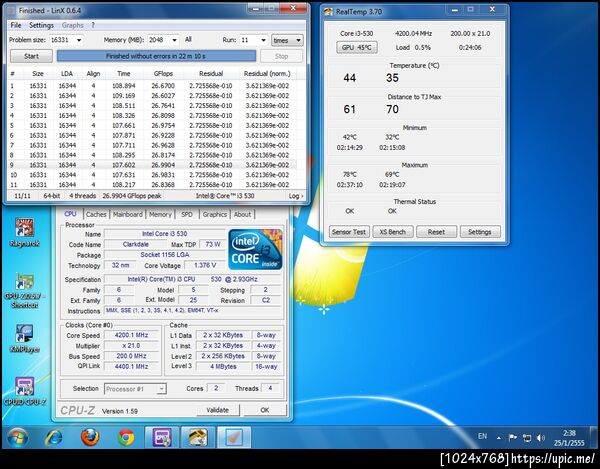Select LinX result row 1 with 26.6700 GFlops

point(152,86)
